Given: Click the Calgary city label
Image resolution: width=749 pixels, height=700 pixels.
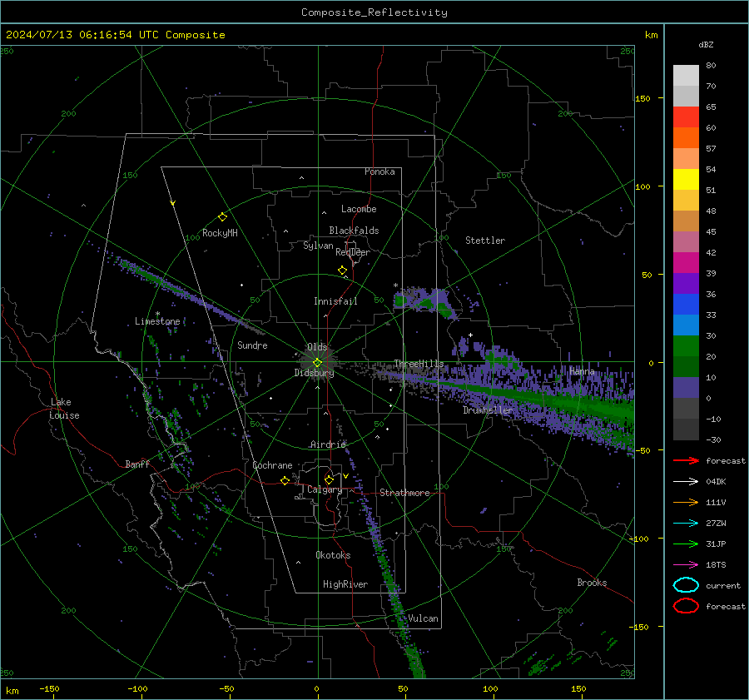Looking at the screenshot, I should [x=325, y=489].
